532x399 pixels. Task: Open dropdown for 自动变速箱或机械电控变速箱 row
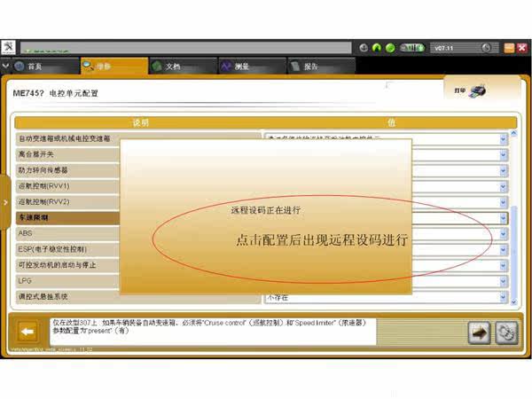[503, 139]
